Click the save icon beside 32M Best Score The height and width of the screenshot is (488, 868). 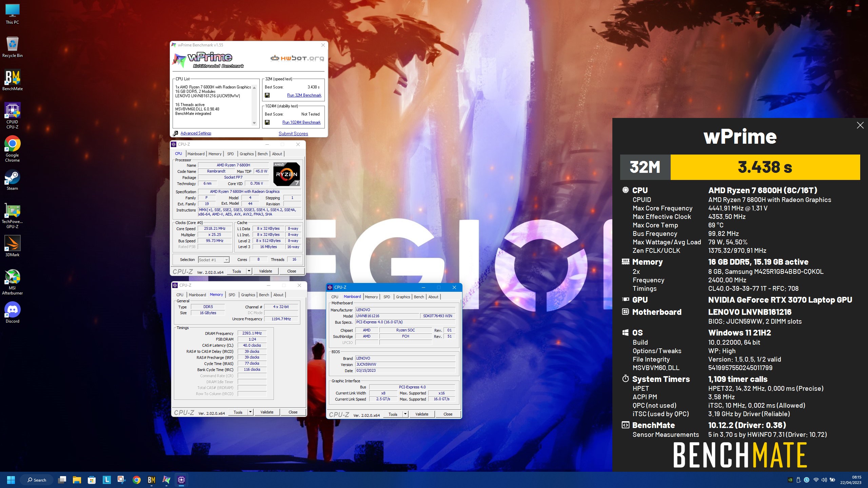click(x=267, y=96)
